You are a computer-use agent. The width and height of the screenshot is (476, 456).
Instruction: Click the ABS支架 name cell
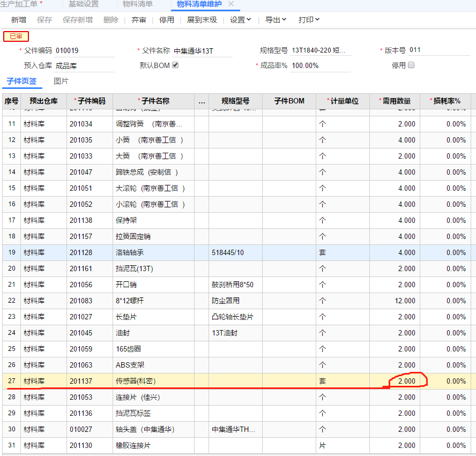click(x=154, y=365)
